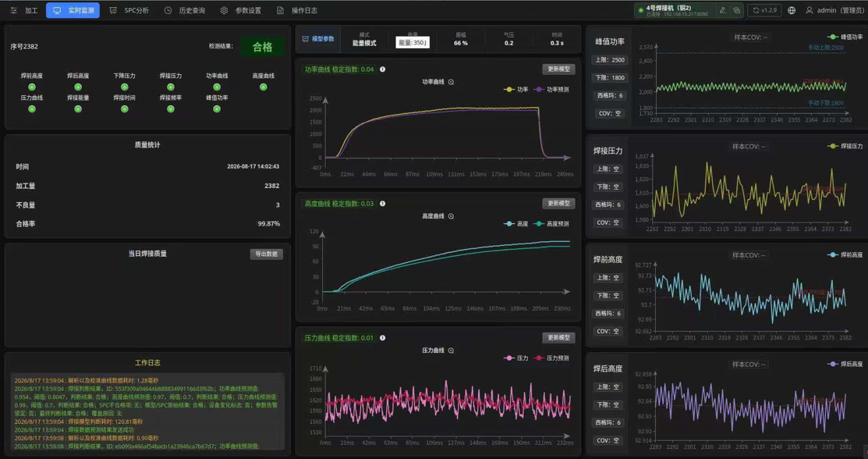Image resolution: width=868 pixels, height=459 pixels.
Task: Click the 99.87% pass rate value
Action: pos(268,224)
